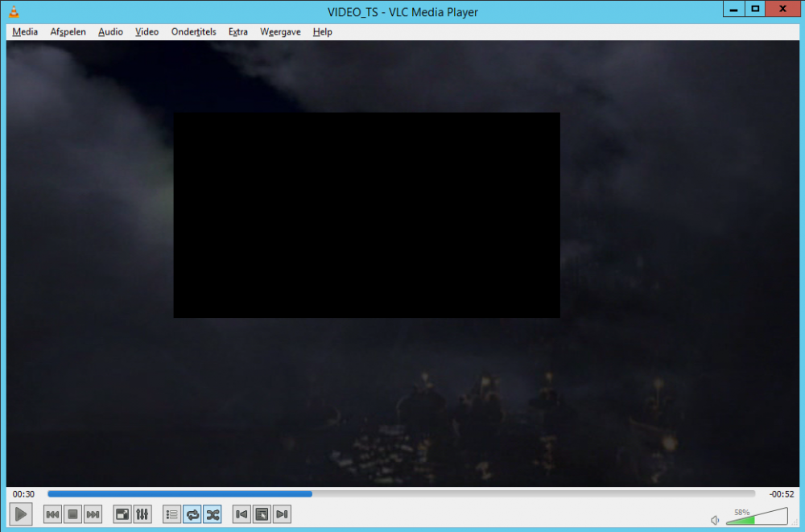Skip to the next media item
Image resolution: width=805 pixels, height=532 pixels.
93,514
